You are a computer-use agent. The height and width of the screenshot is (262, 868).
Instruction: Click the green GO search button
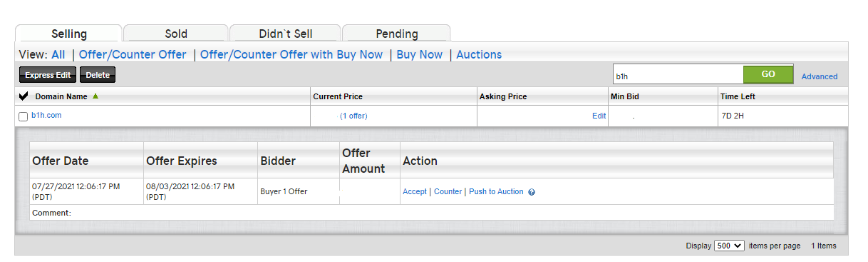coord(768,74)
